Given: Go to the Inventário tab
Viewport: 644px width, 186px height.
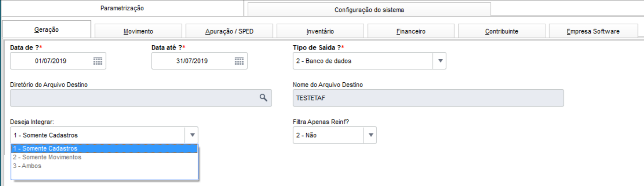Looking at the screenshot, I should click(x=320, y=31).
